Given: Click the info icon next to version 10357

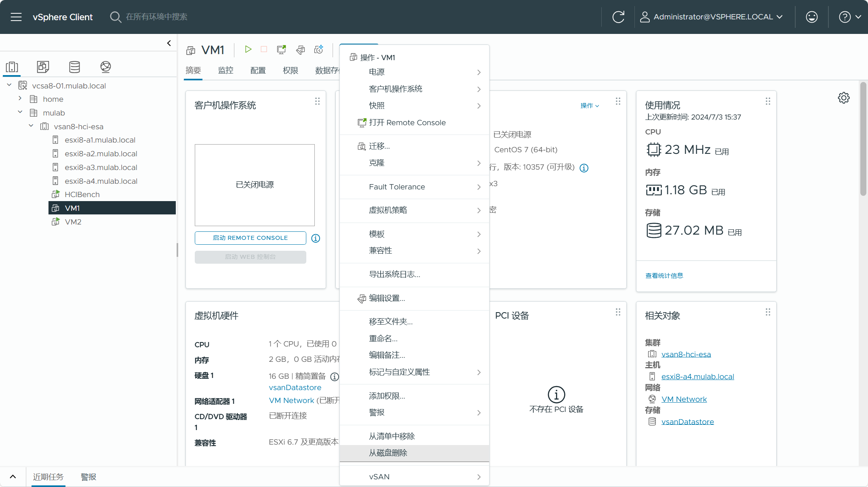Looking at the screenshot, I should coord(584,168).
